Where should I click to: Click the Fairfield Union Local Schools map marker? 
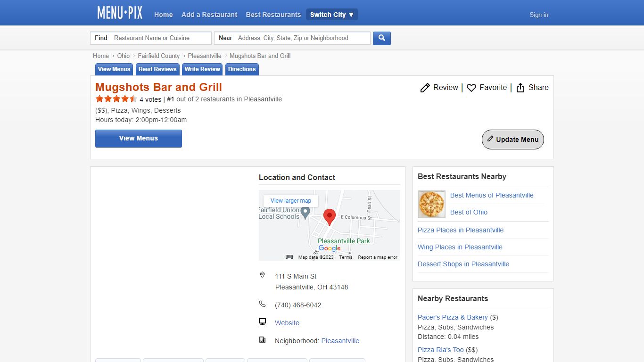click(x=305, y=213)
